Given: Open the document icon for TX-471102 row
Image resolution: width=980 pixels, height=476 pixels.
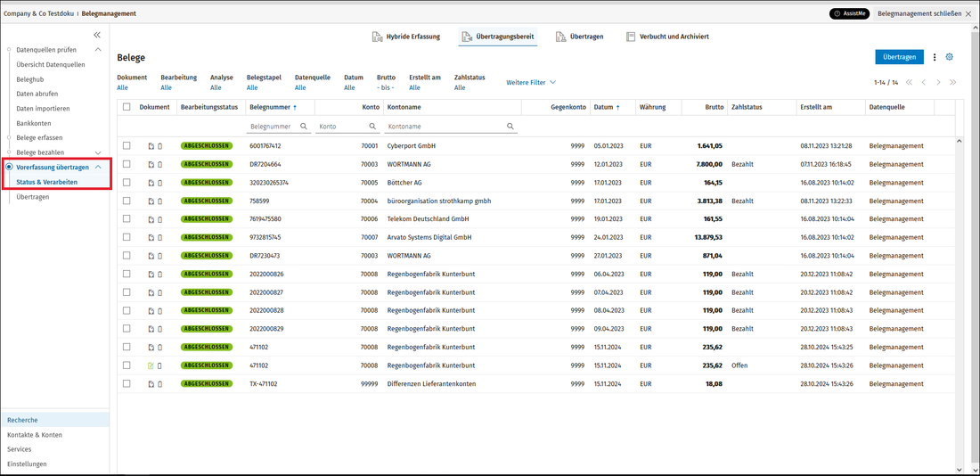Looking at the screenshot, I should tap(151, 384).
